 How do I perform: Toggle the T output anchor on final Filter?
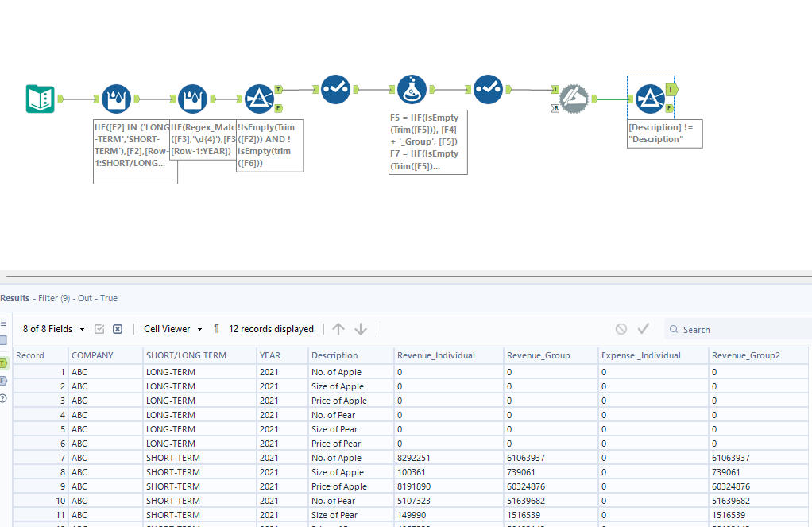(671, 91)
